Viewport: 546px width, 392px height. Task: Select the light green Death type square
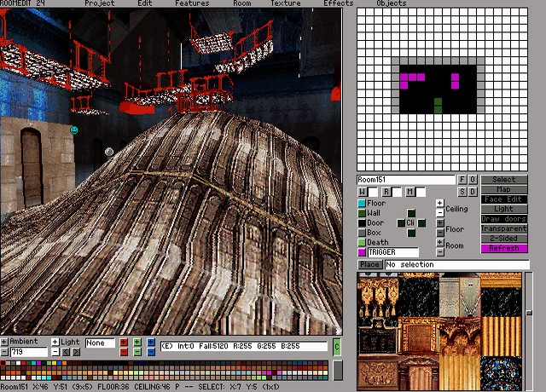click(362, 243)
